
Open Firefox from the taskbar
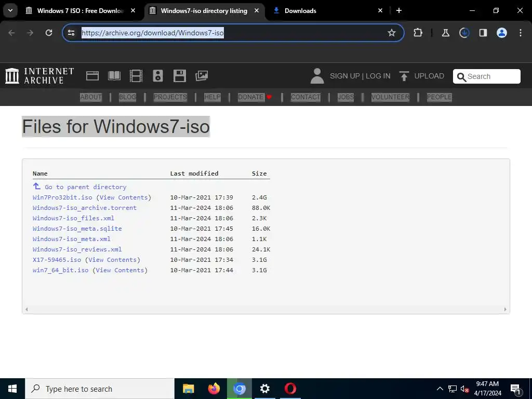214,389
